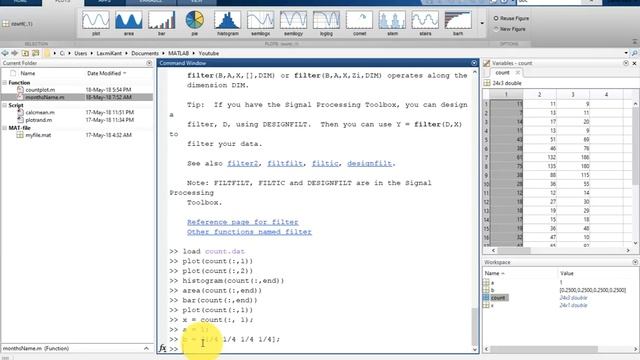The height and width of the screenshot is (360, 640).
Task: Click the browse for folder icon
Action: point(36,53)
